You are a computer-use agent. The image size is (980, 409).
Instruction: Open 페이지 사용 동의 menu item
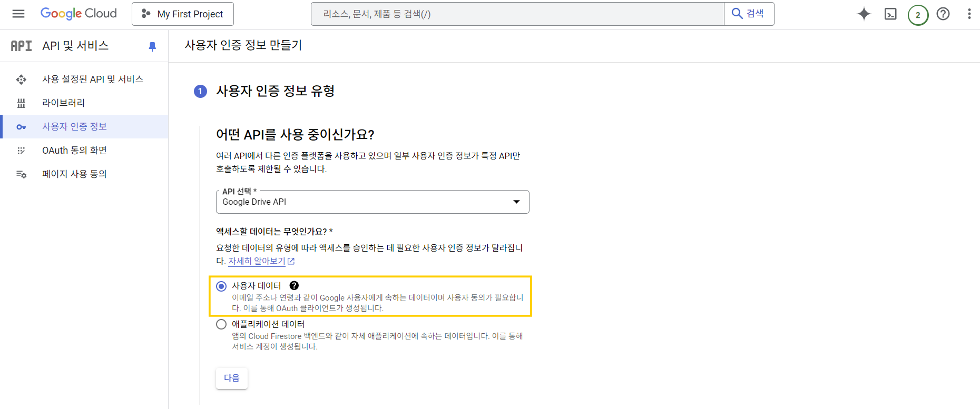click(x=84, y=174)
